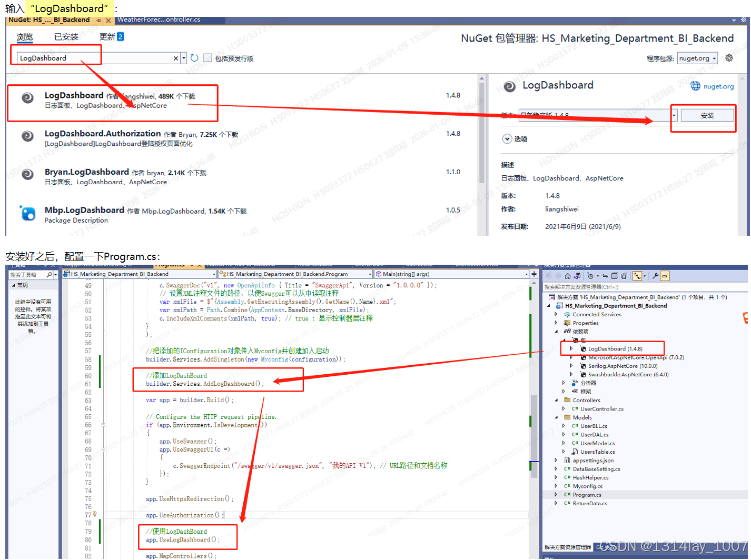
Task: Switch views icon in Solution Explorer toolbar
Action: tap(577, 276)
